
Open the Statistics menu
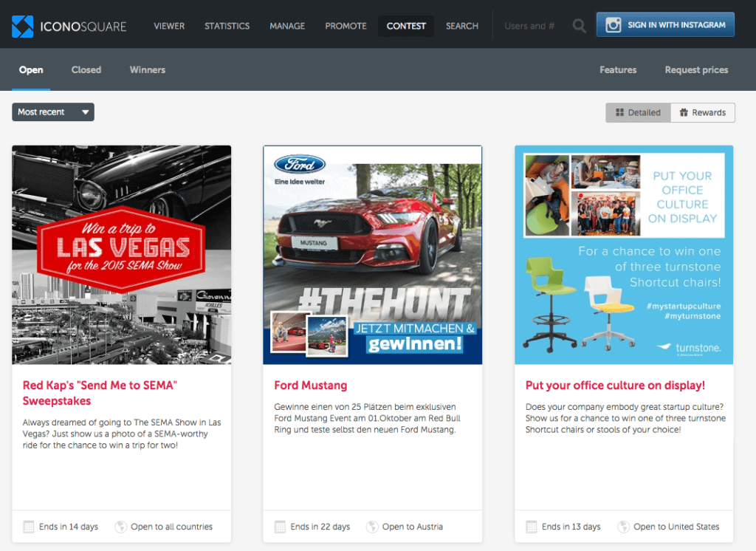point(227,26)
